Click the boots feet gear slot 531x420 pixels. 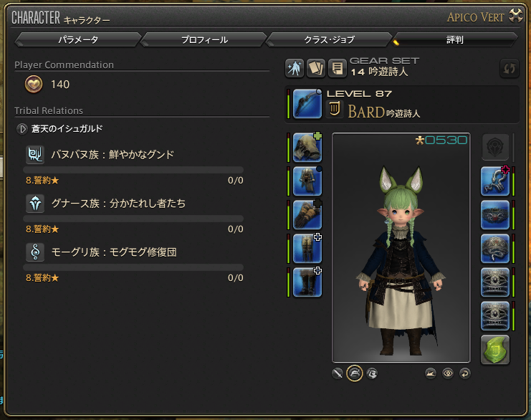[x=307, y=282]
